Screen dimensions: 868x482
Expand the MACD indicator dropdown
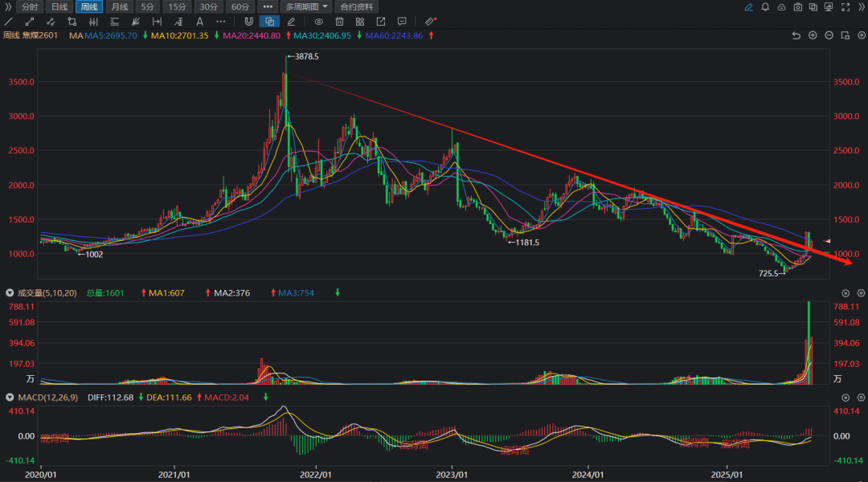10,398
